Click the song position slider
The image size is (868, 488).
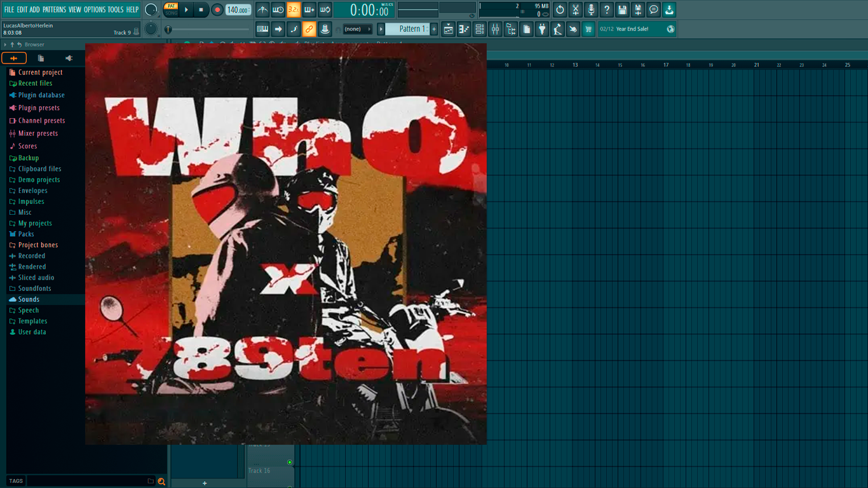point(207,29)
